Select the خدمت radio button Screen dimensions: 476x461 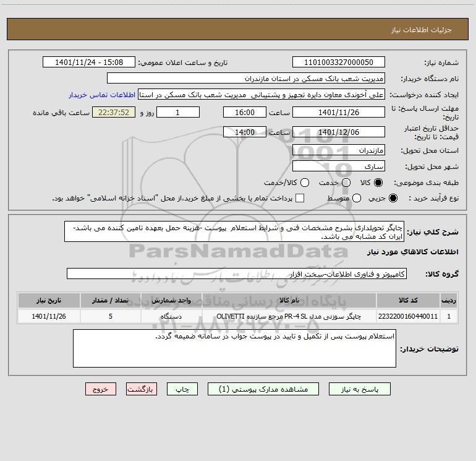pyautogui.click(x=346, y=183)
